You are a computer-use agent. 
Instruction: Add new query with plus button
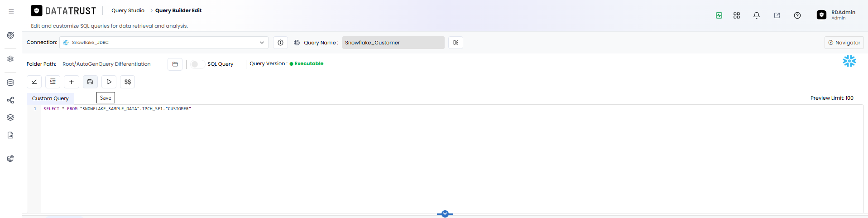(x=72, y=82)
